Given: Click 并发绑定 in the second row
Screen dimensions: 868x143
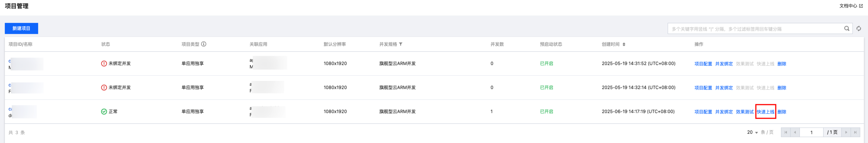Looking at the screenshot, I should (724, 88).
